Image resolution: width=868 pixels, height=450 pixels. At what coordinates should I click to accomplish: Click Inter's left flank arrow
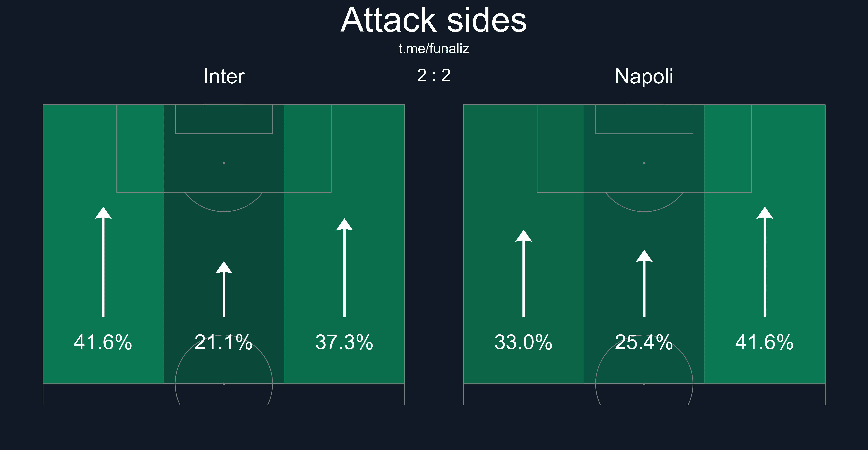[103, 263]
